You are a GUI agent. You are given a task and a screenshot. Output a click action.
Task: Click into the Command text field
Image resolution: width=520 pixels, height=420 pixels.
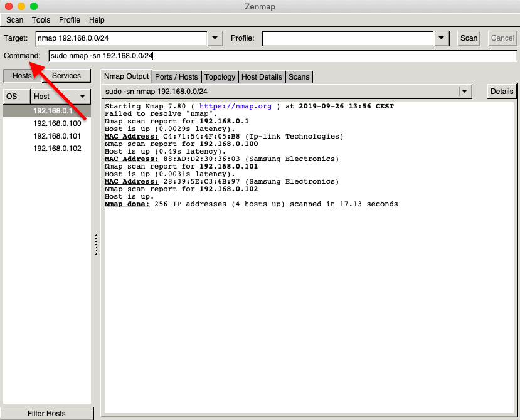click(x=282, y=56)
